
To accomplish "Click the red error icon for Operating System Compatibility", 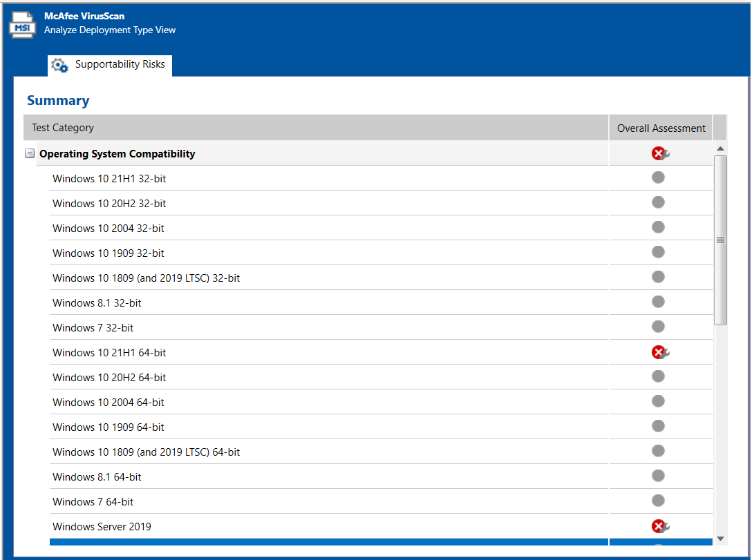I will [x=660, y=153].
